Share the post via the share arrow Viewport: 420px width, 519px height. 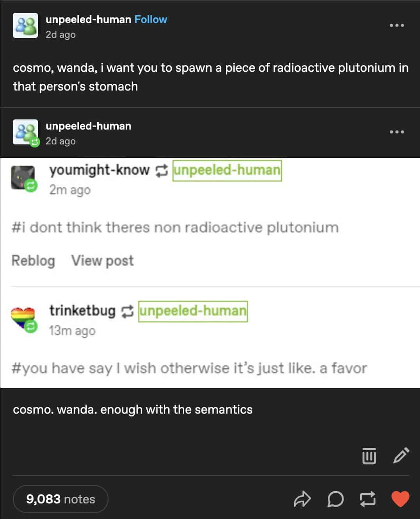coord(303,499)
